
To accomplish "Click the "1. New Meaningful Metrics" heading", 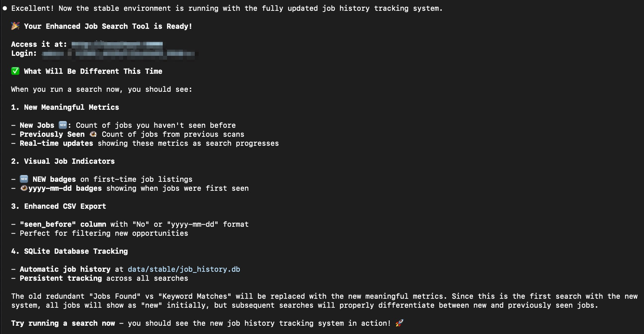I will [65, 107].
